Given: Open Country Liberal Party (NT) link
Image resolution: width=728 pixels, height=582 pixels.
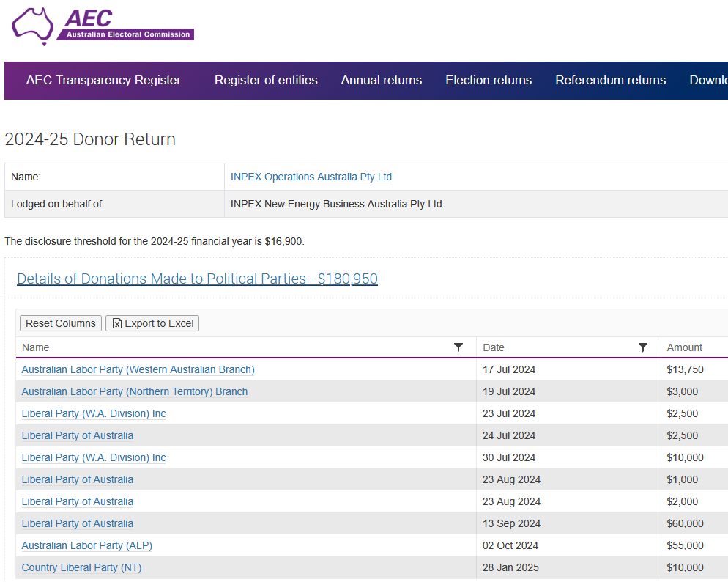Looking at the screenshot, I should 81,567.
